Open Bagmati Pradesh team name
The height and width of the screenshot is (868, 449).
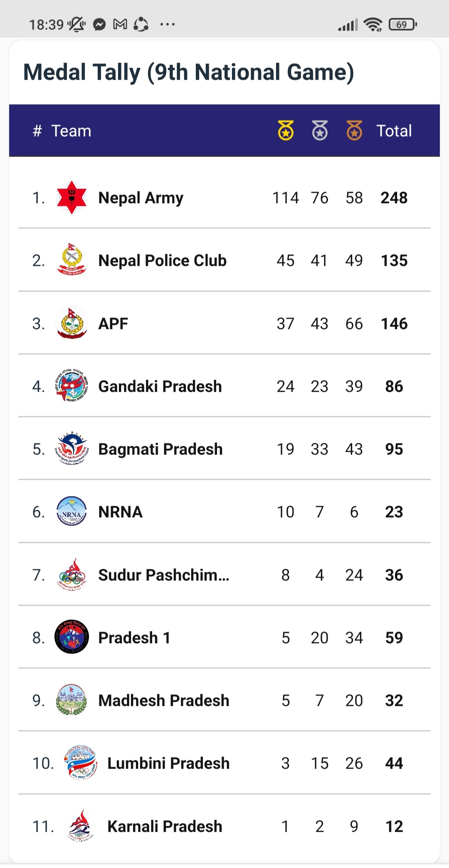160,449
